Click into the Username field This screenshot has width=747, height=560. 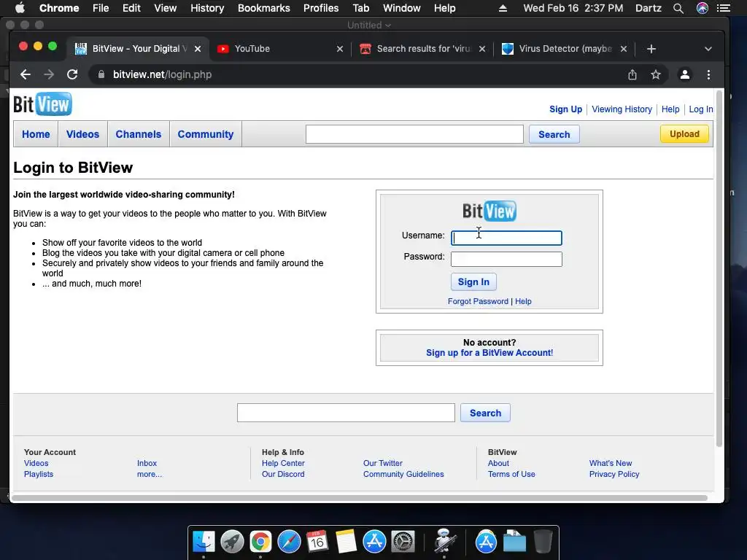point(506,238)
